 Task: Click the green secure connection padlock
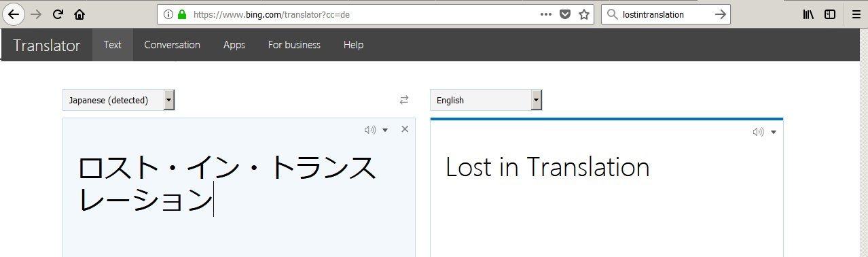pyautogui.click(x=182, y=14)
